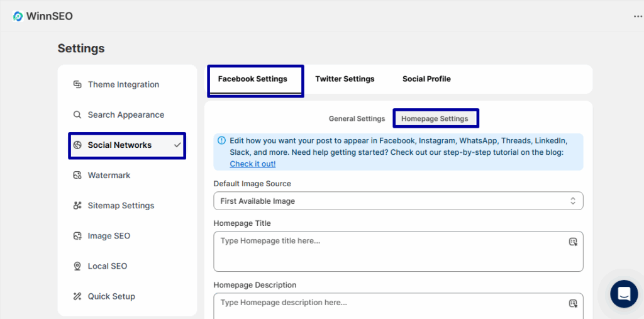The width and height of the screenshot is (644, 319).
Task: Click the Watermark image icon
Action: point(77,175)
